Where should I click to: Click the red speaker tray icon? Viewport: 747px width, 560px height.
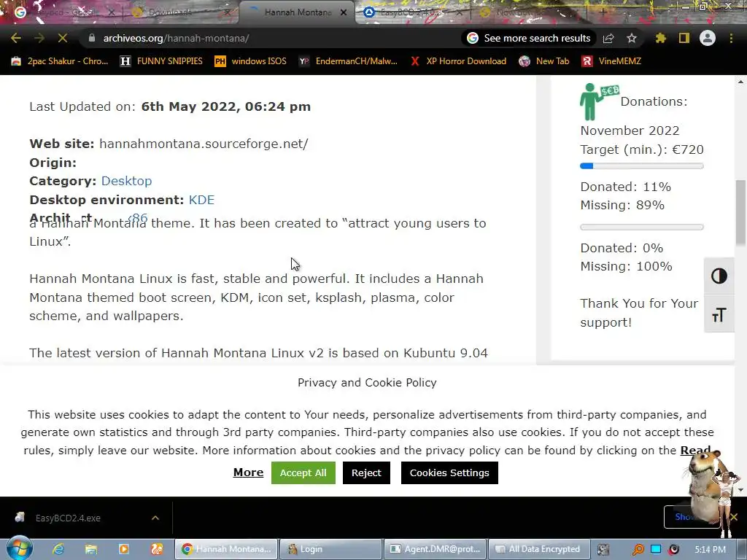pos(673,550)
